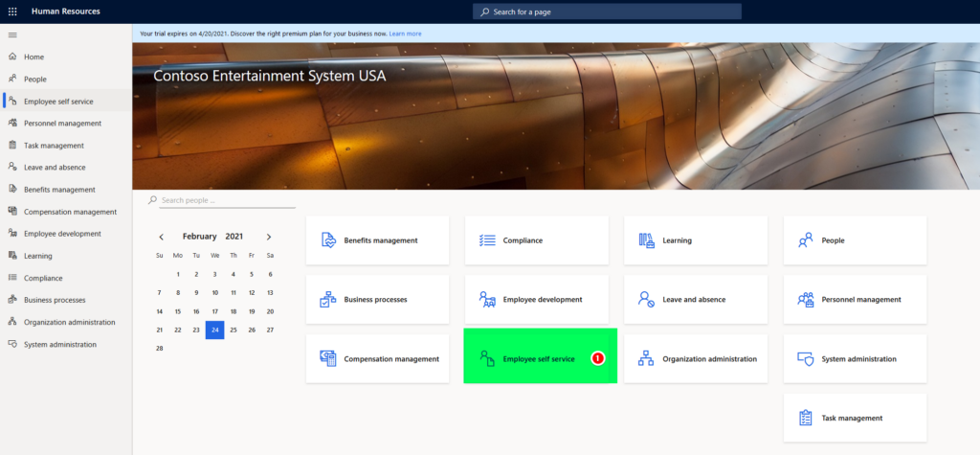Click Personnel management sidebar icon
Image resolution: width=980 pixels, height=455 pixels.
(11, 123)
